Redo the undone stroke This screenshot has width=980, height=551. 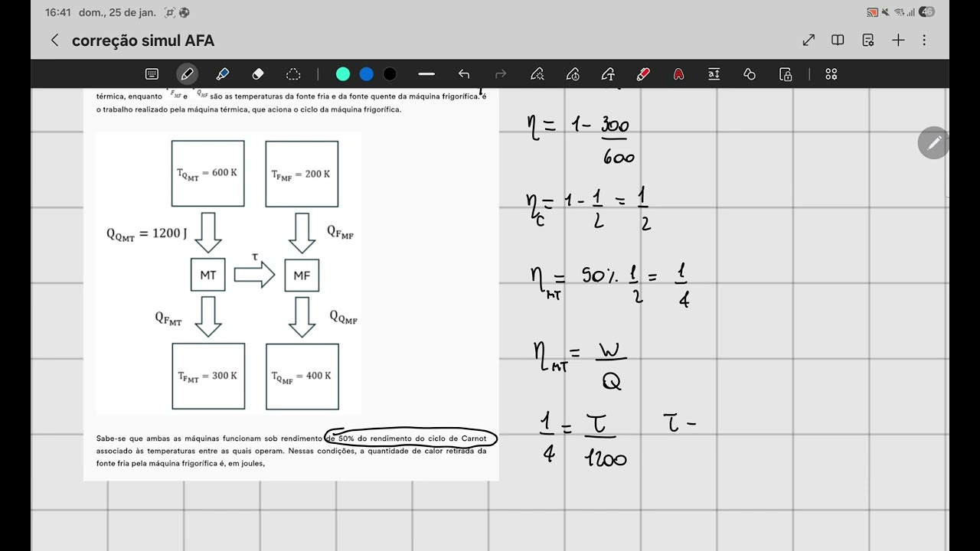pyautogui.click(x=501, y=74)
